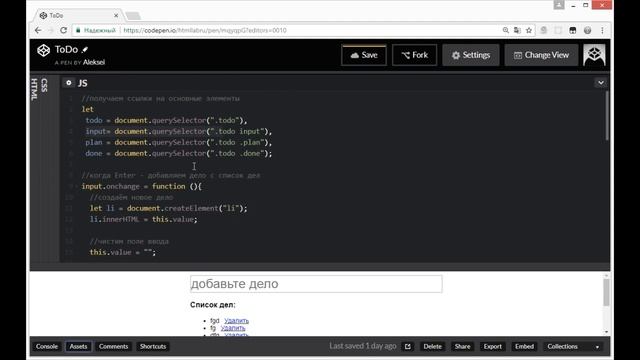Click the 'input.onchange = function' code line
Screen dimensions: 640x360
click(142, 186)
